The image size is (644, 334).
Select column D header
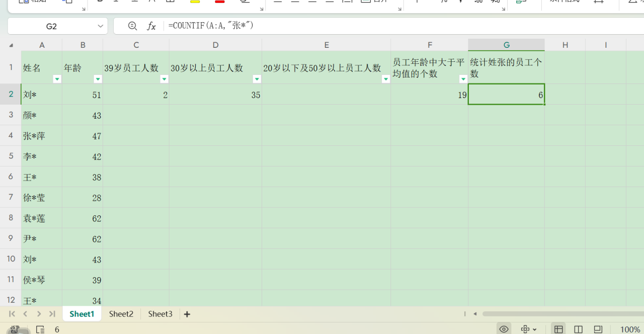pyautogui.click(x=215, y=45)
